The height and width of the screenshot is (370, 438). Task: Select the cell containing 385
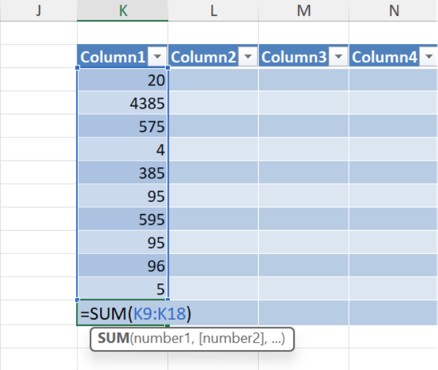123,173
